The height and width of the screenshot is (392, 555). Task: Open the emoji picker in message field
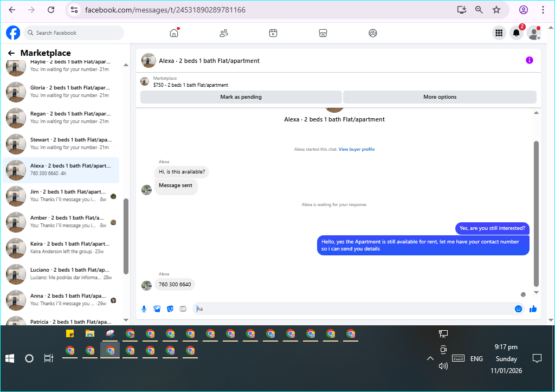tap(518, 309)
